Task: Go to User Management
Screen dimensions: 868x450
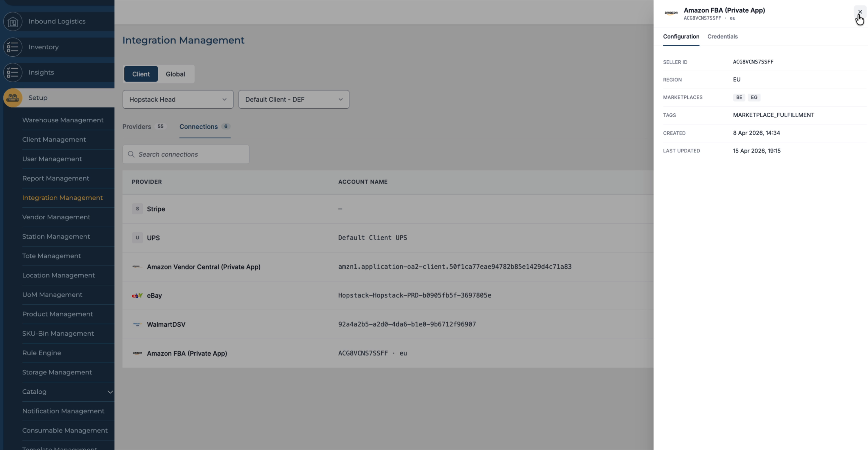Action: (52, 159)
